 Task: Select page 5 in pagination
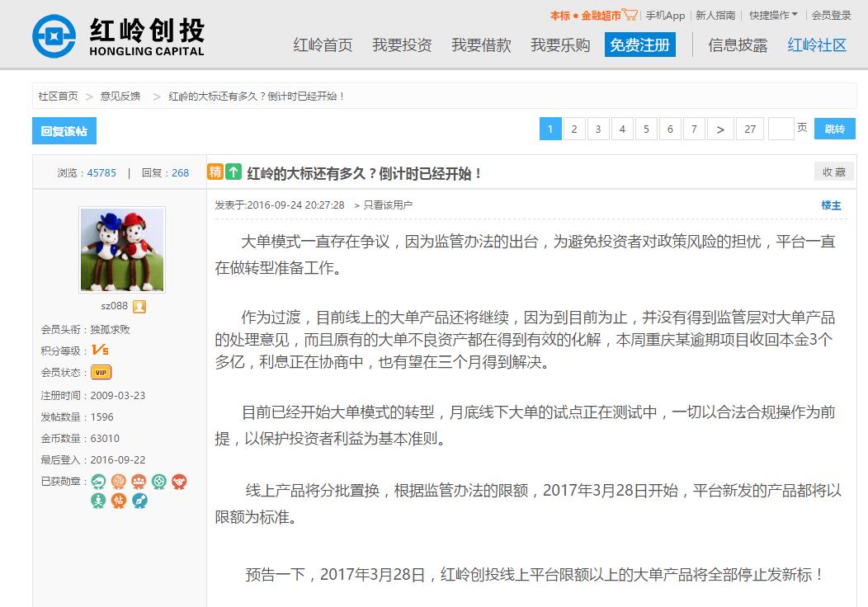click(x=646, y=129)
